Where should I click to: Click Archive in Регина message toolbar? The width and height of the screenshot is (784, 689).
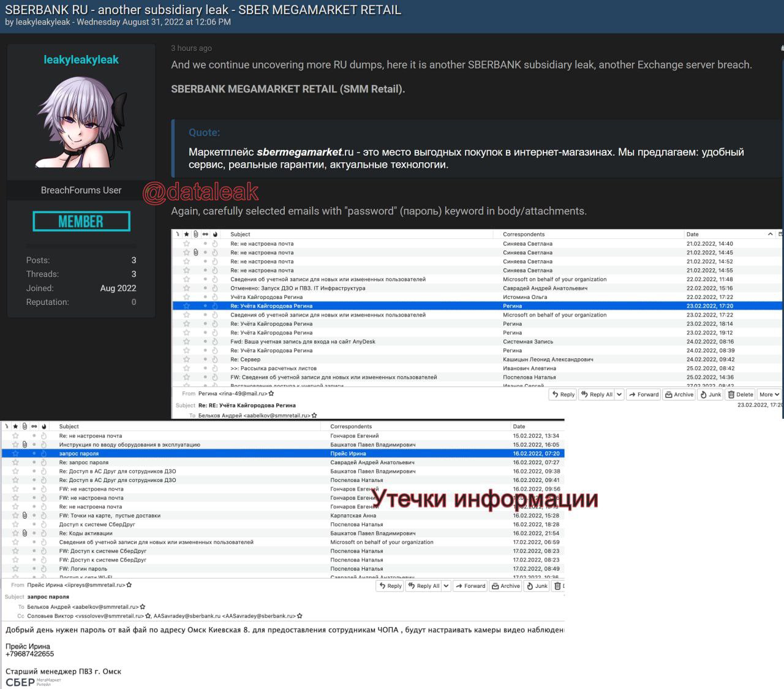click(679, 394)
